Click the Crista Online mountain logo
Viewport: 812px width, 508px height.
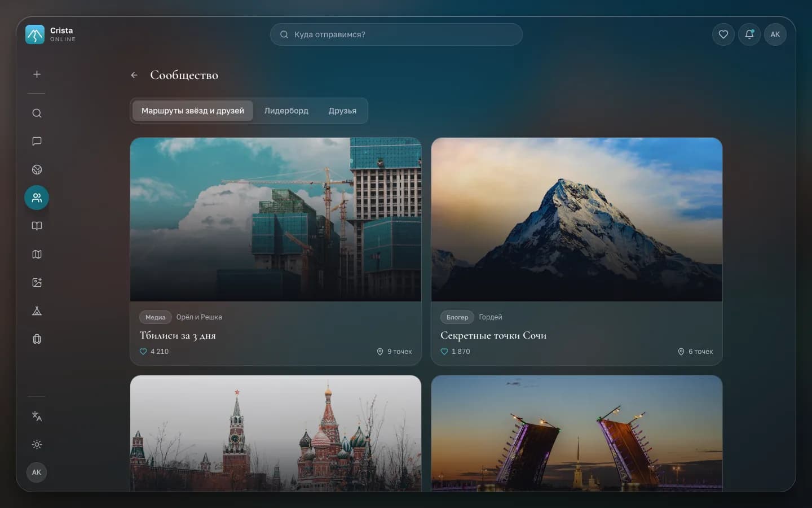point(35,34)
